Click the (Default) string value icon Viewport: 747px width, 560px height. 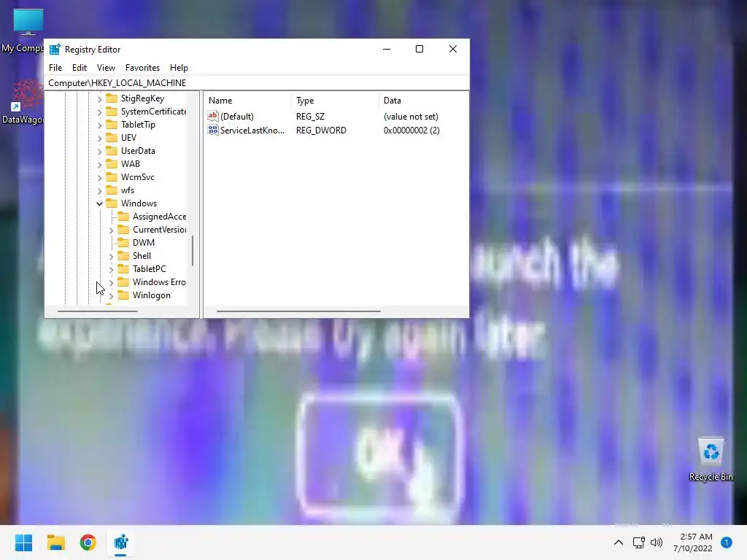pos(212,116)
